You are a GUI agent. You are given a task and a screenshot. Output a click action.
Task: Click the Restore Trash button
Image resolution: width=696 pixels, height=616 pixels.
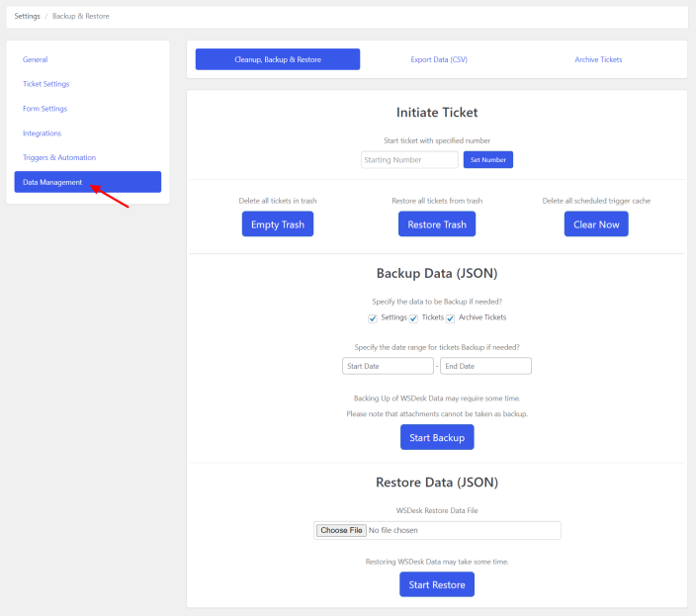tap(437, 224)
